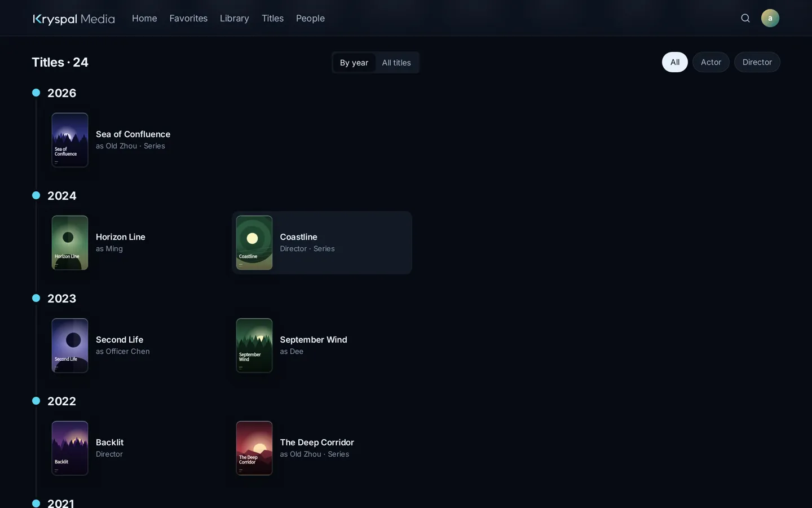Click the 'as Dee' role text
The image size is (812, 508).
point(292,352)
